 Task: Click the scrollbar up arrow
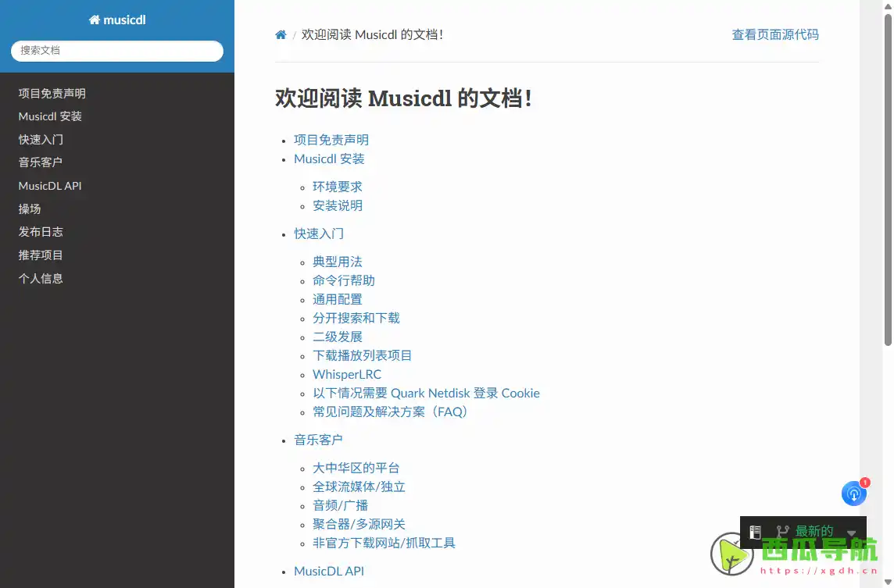tap(888, 5)
